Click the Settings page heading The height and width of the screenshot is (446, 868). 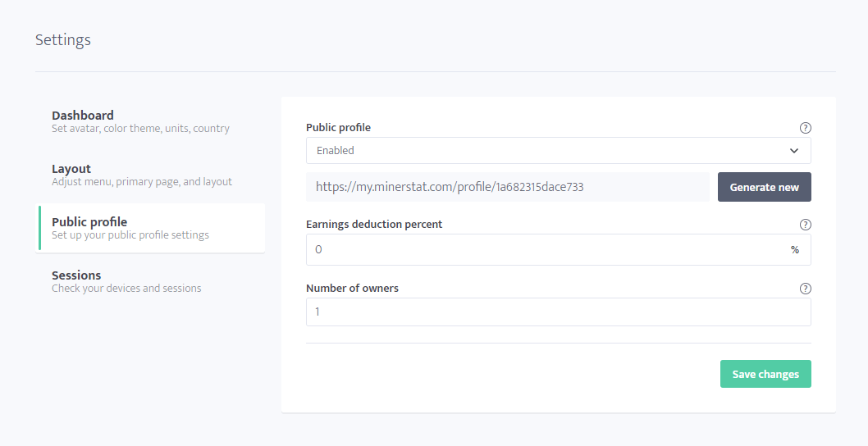click(x=63, y=40)
